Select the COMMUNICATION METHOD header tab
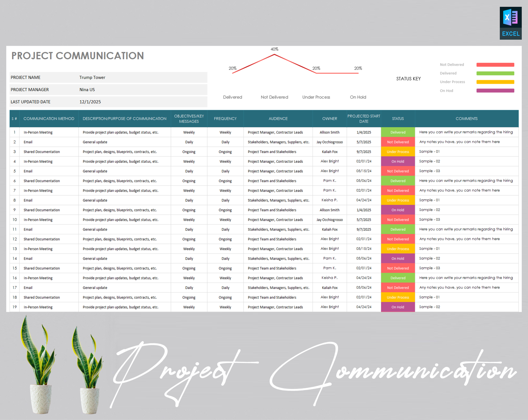 [49, 118]
